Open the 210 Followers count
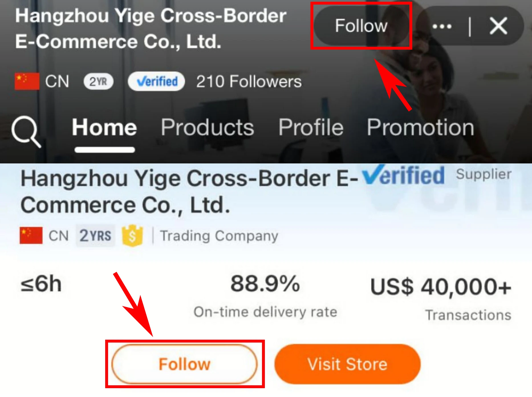532x397 pixels. (x=249, y=82)
